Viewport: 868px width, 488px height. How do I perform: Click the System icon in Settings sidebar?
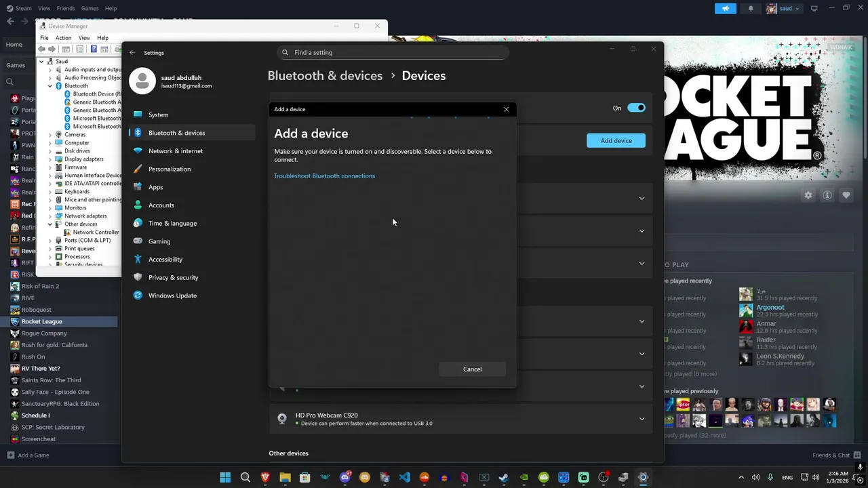pyautogui.click(x=138, y=115)
